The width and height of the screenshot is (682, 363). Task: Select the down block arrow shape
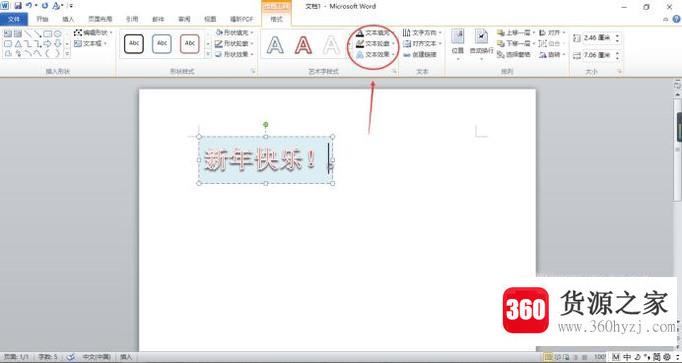[x=57, y=44]
